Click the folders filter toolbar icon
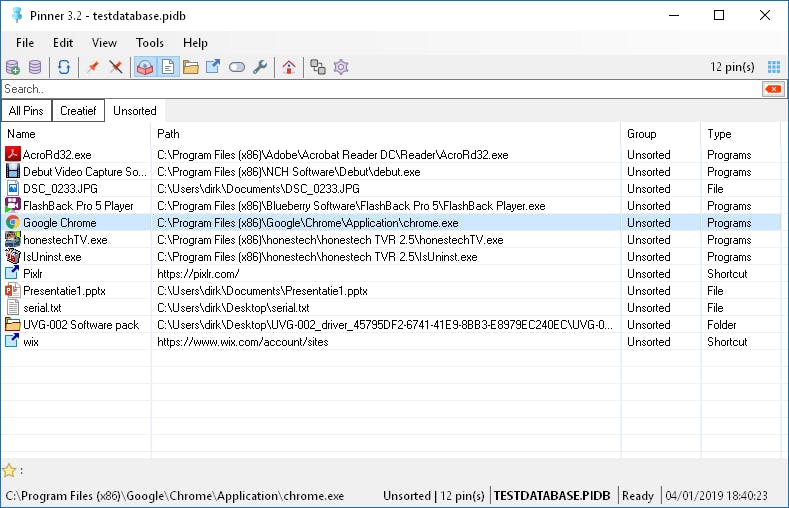 (191, 67)
